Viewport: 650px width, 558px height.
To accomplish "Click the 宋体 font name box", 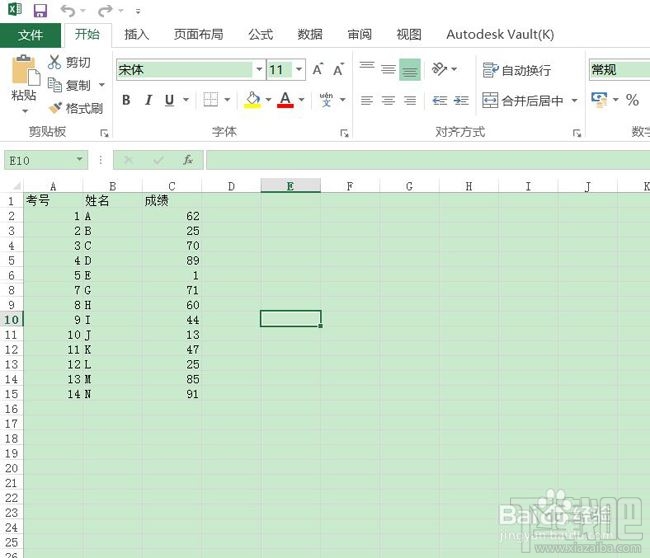I will (185, 70).
